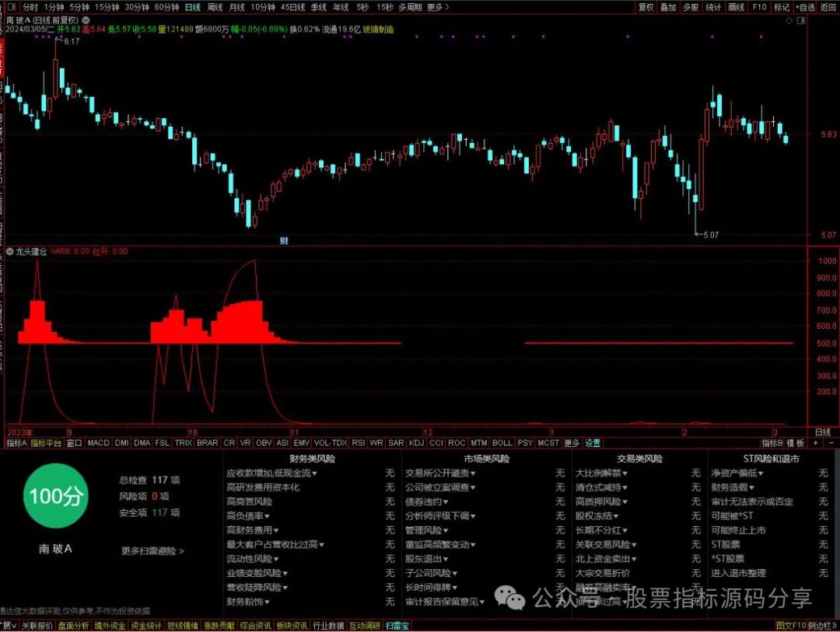Select the BOLL indicator tab
This screenshot has height=632, width=840.
[502, 443]
